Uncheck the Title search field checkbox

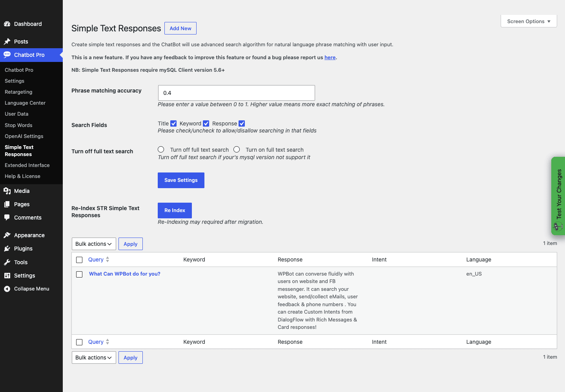pos(173,123)
